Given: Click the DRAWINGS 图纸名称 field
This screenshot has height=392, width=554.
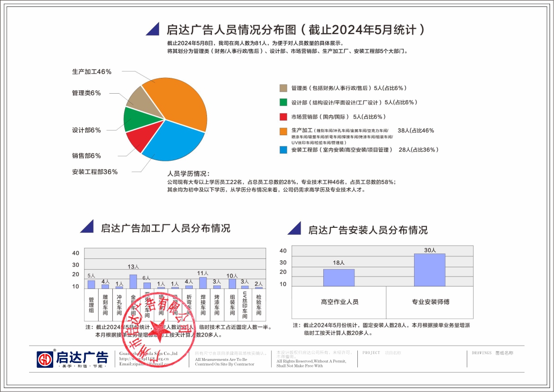Looking at the screenshot, I should tap(492, 353).
